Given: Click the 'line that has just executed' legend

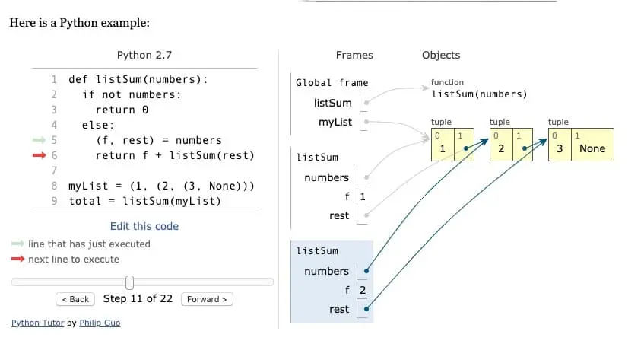Looking at the screenshot, I should pos(89,244).
